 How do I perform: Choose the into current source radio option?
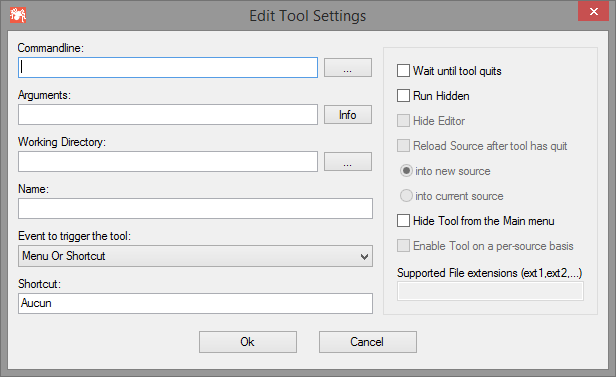coord(406,196)
